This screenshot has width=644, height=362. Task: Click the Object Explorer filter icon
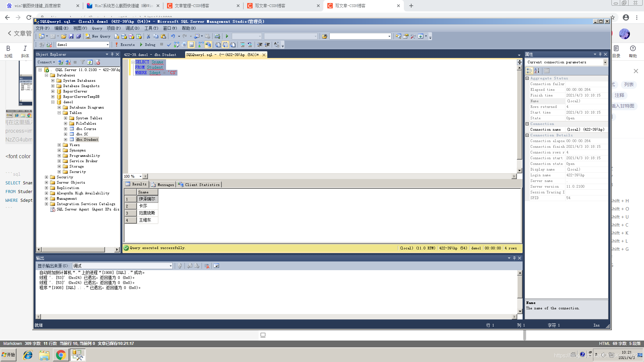pyautogui.click(x=83, y=62)
